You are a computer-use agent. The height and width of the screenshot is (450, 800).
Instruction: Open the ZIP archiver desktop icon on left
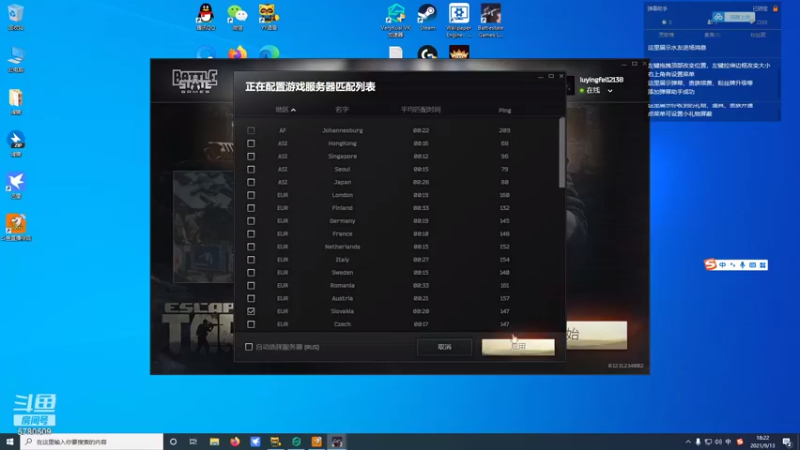tap(16, 144)
